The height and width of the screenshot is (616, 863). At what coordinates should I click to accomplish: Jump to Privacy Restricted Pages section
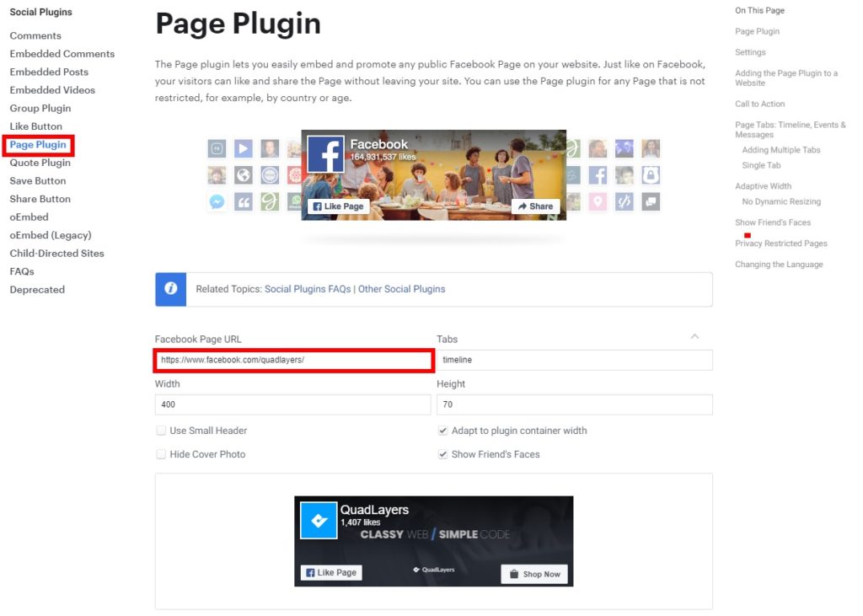click(781, 244)
